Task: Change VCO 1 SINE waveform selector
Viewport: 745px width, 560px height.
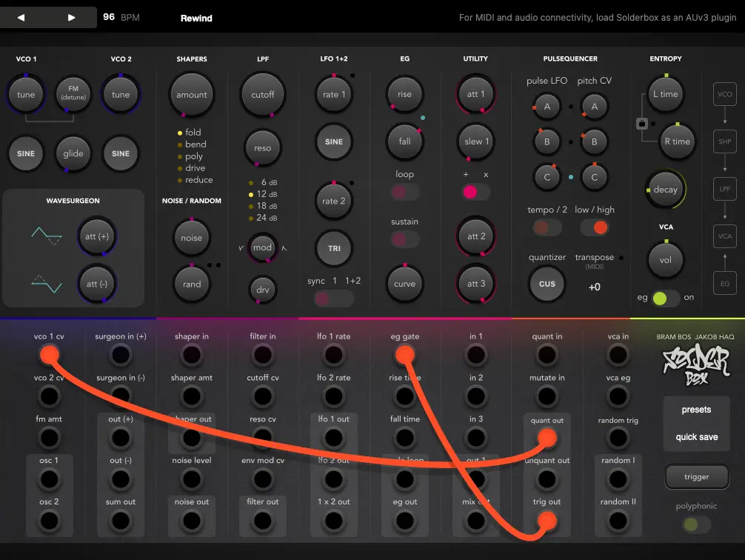Action: click(x=26, y=153)
